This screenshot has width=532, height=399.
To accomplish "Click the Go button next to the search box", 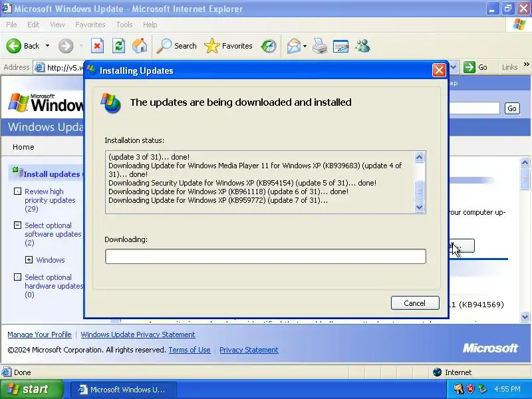I will (512, 108).
